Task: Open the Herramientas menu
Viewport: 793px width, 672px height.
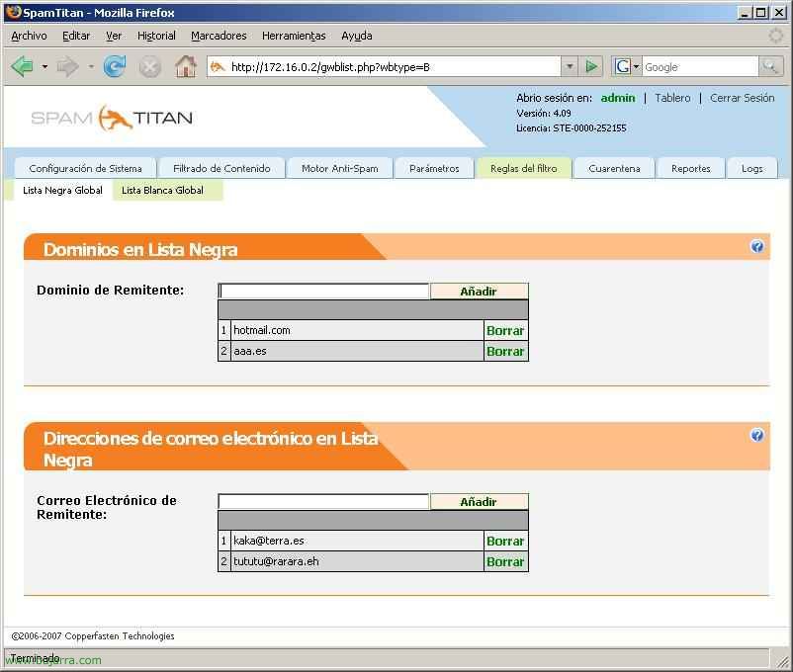Action: pyautogui.click(x=294, y=36)
